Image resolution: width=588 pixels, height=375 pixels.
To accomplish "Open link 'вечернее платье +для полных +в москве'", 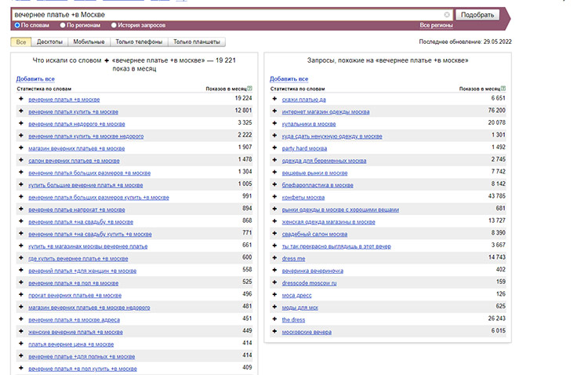I will tap(82, 357).
